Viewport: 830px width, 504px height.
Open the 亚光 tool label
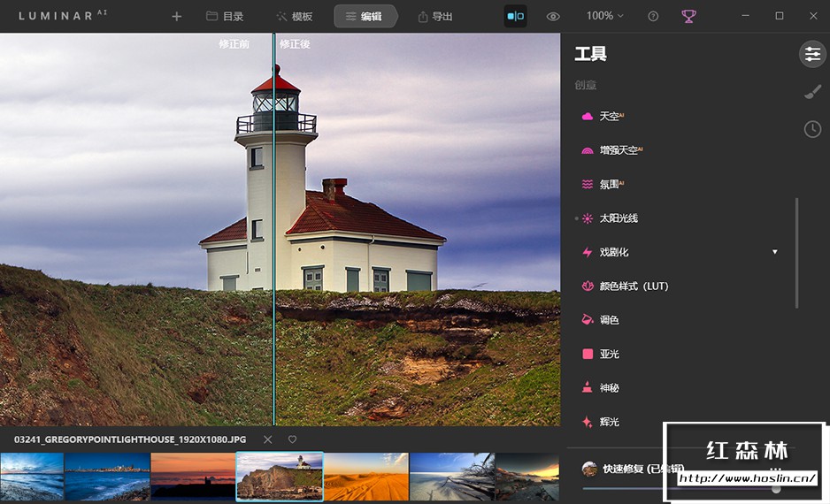pyautogui.click(x=609, y=354)
